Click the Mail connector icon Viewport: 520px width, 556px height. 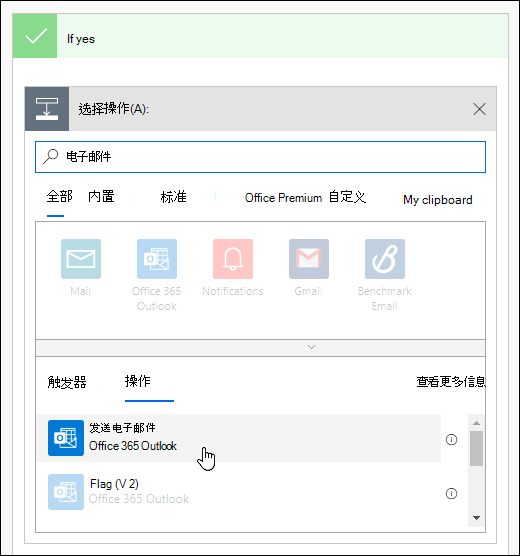pos(81,259)
